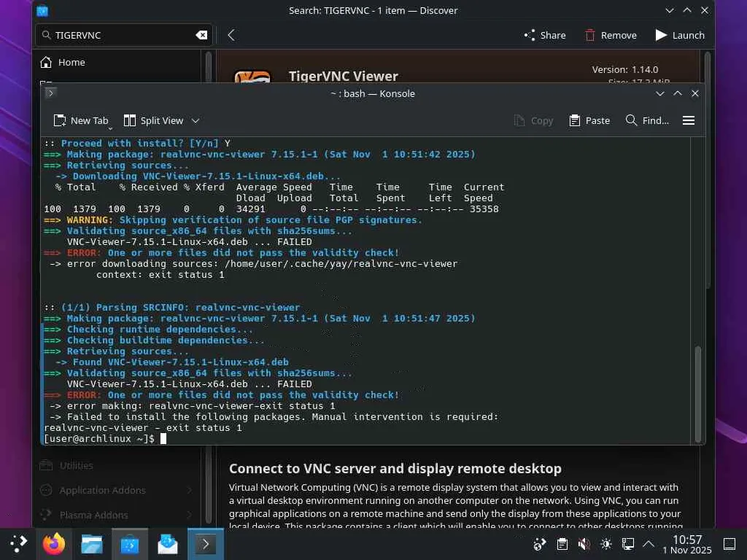
Task: Paste clipboard into Konsole terminal
Action: pyautogui.click(x=589, y=121)
